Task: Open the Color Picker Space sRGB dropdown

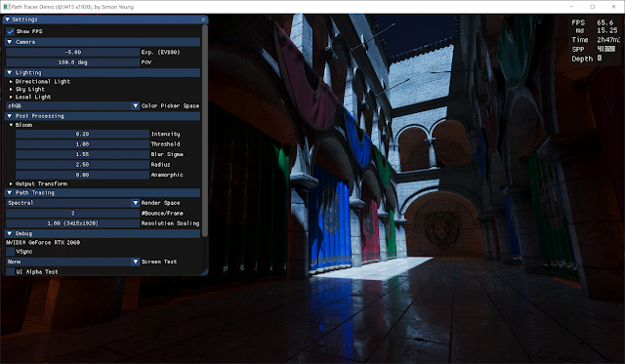Action: [72, 106]
